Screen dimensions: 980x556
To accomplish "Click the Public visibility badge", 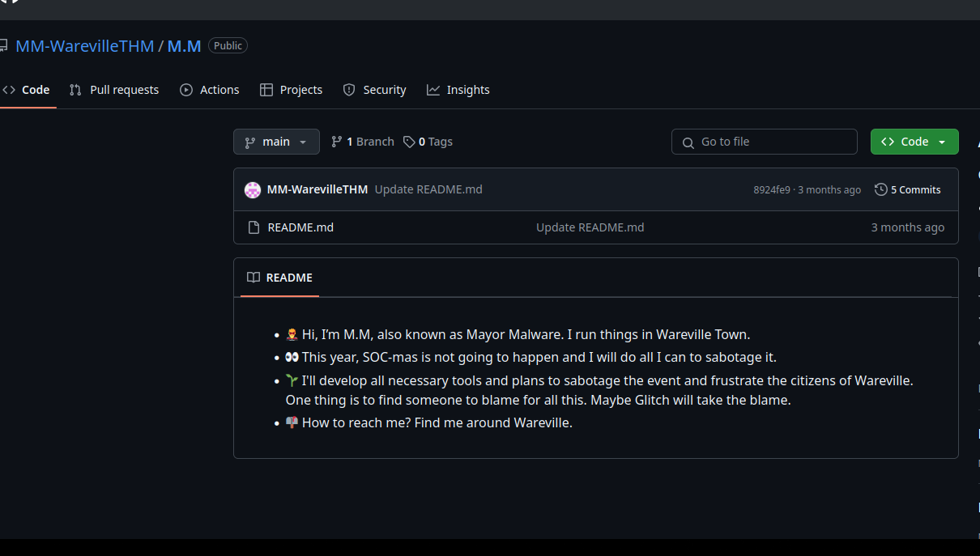I will pos(228,46).
